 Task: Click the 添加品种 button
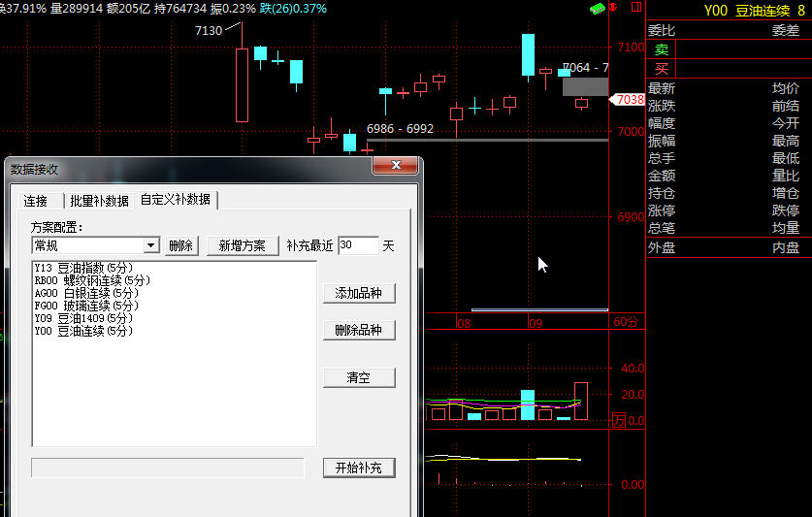(359, 293)
